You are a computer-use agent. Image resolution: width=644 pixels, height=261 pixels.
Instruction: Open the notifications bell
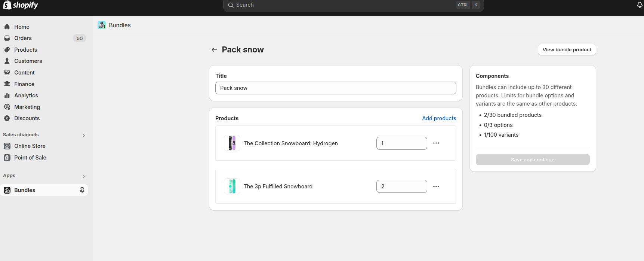click(x=640, y=5)
